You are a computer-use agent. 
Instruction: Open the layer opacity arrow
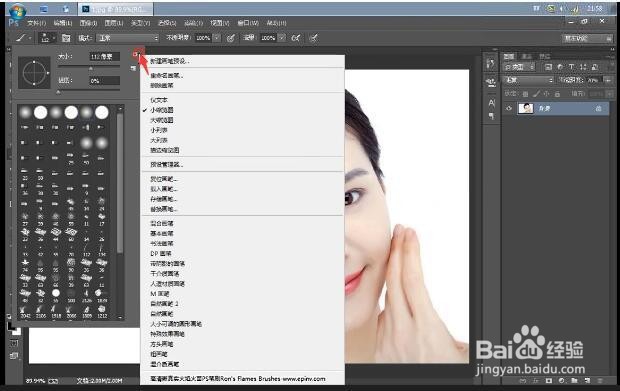click(608, 80)
